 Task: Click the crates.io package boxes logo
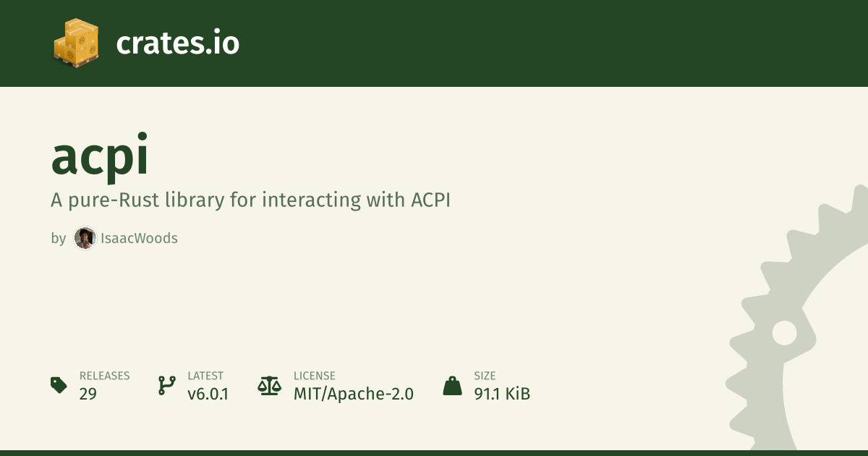[x=75, y=43]
